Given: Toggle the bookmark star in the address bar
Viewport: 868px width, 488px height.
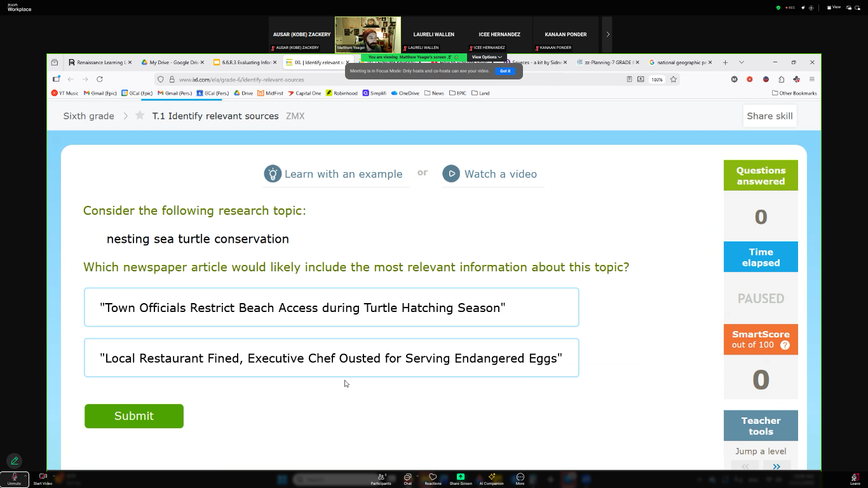Looking at the screenshot, I should tap(672, 79).
